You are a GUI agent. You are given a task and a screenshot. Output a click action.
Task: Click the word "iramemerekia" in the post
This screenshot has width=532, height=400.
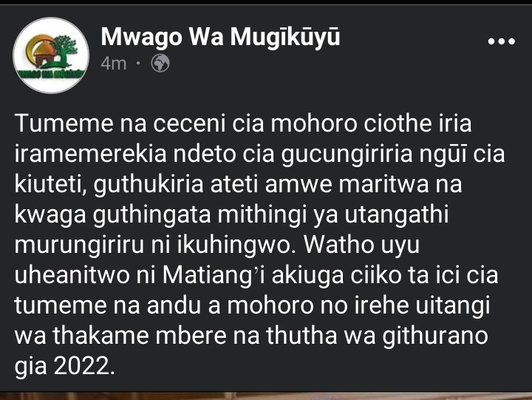click(91, 154)
